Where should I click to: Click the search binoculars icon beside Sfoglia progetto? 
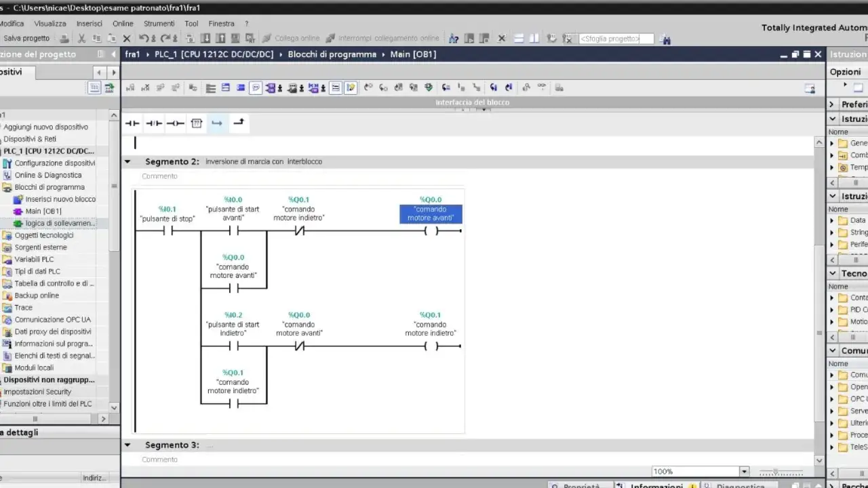[665, 39]
